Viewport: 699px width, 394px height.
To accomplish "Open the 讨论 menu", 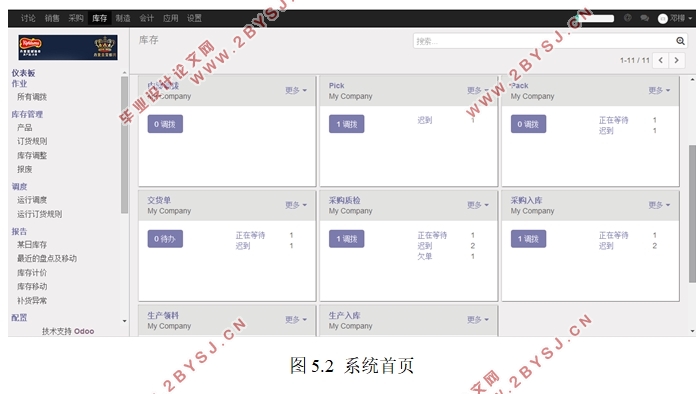I will [x=28, y=18].
